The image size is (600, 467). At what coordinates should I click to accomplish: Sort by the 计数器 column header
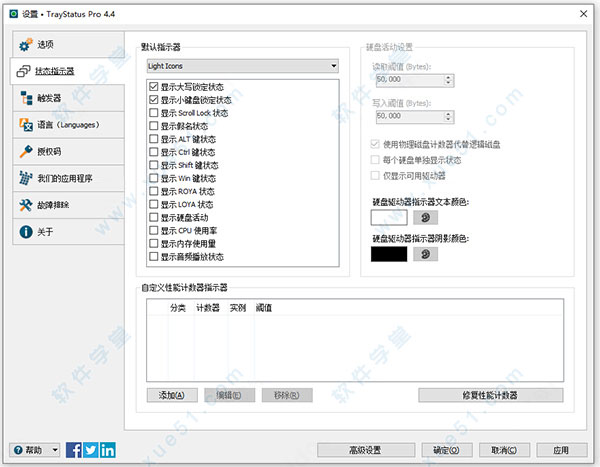click(x=208, y=308)
